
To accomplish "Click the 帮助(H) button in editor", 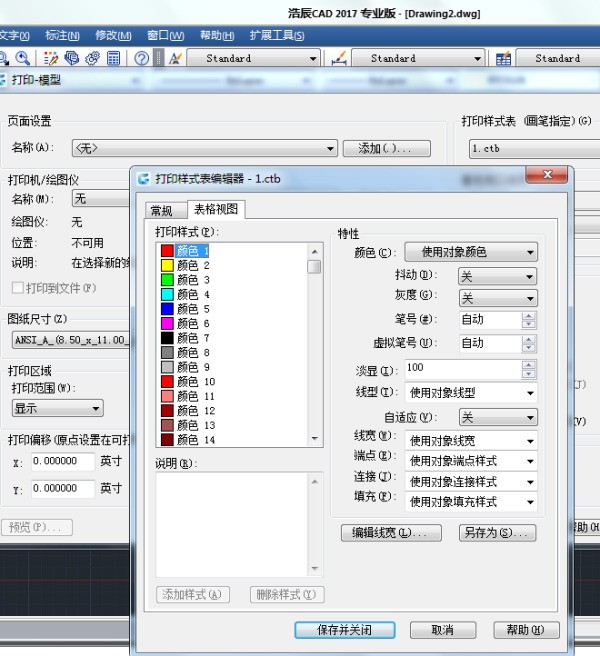I will [x=526, y=630].
